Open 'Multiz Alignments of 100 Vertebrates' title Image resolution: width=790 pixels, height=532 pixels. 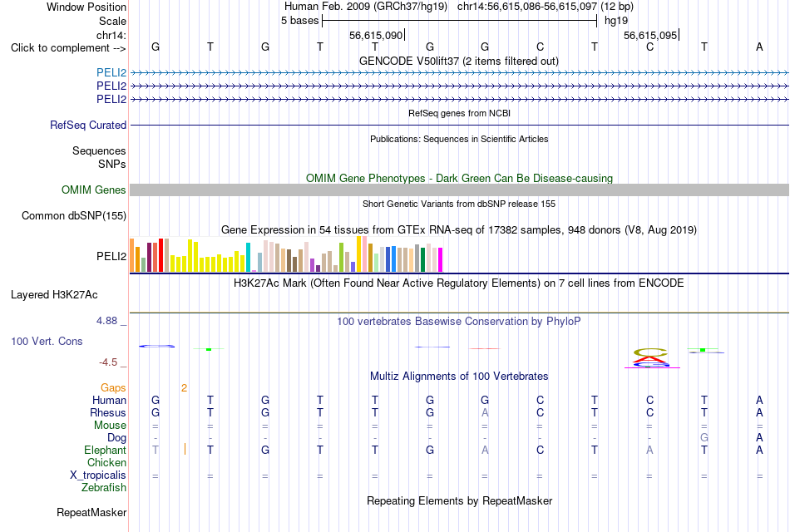click(459, 377)
